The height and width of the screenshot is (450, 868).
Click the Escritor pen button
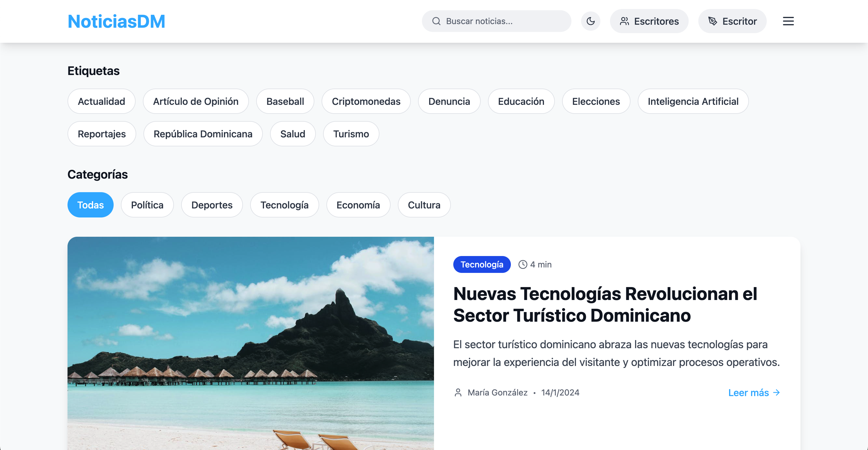point(732,21)
